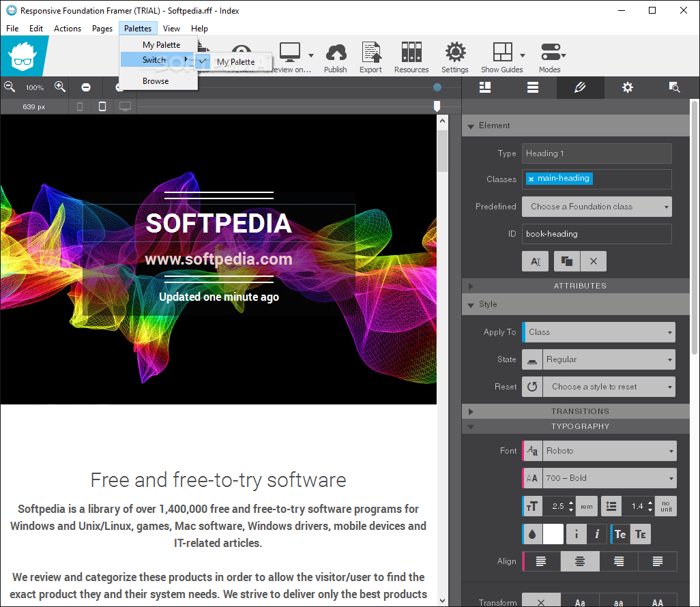Expand the ATTRIBUTES section

tap(579, 286)
